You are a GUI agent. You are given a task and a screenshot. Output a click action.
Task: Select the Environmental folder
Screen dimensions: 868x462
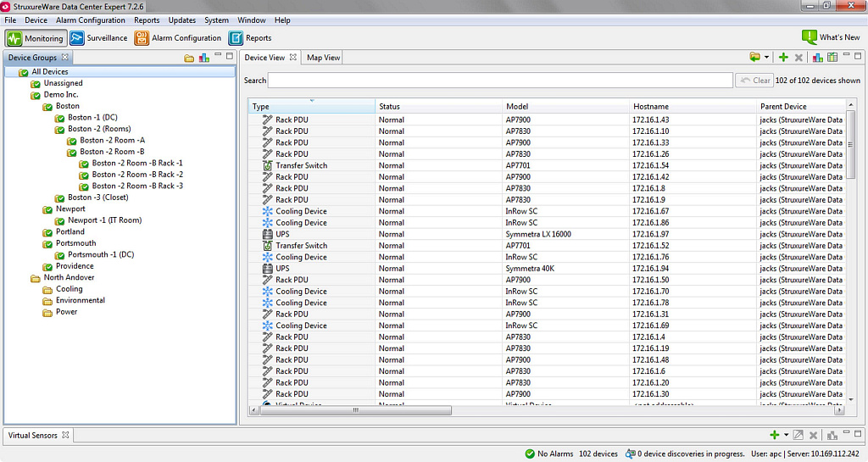(x=81, y=300)
